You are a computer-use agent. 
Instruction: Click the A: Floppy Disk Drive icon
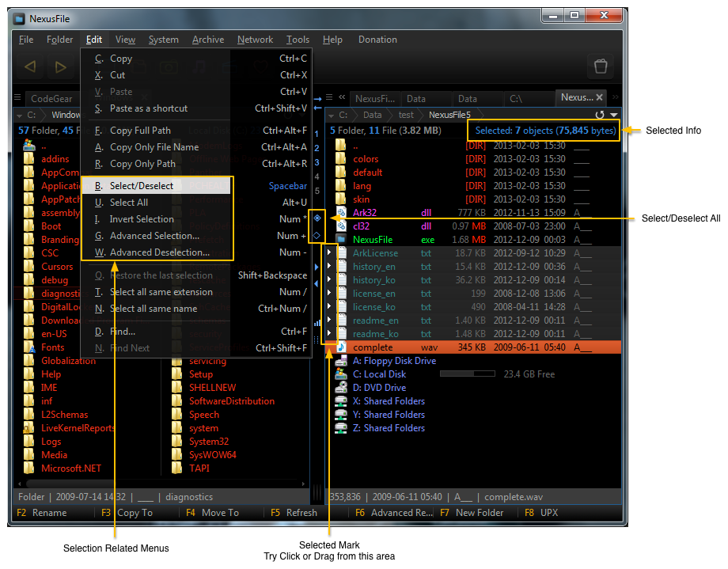point(341,360)
